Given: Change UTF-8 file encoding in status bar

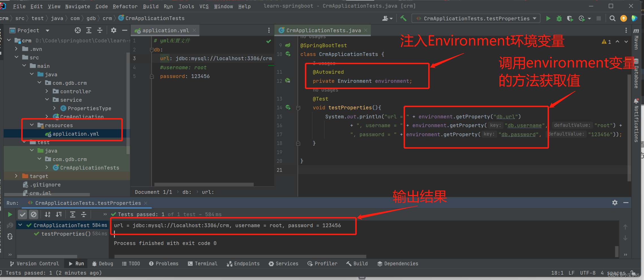Looking at the screenshot, I should [588, 273].
